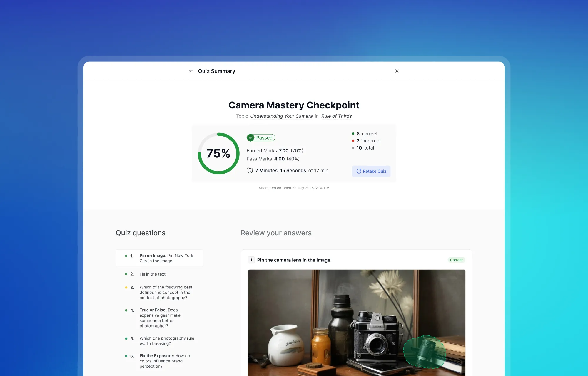Click the Pin the camera lens question text

(x=294, y=260)
